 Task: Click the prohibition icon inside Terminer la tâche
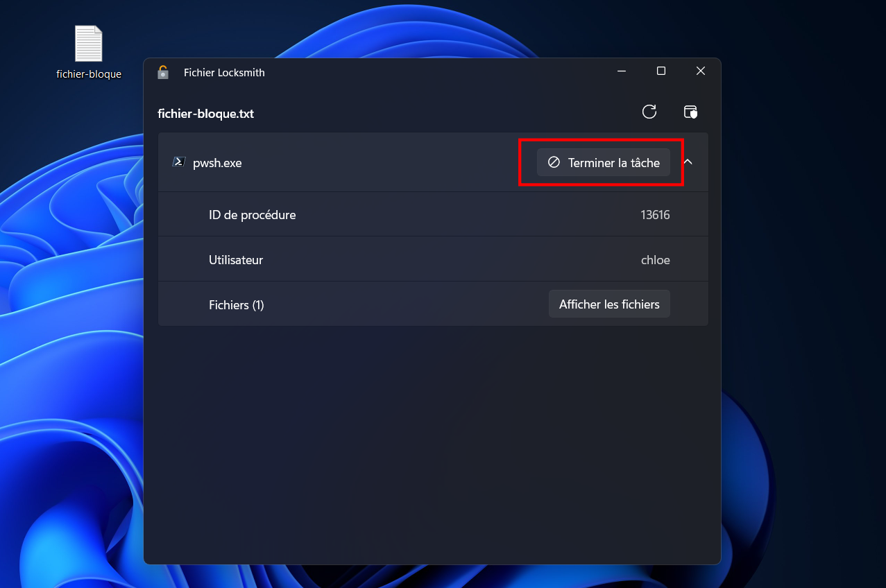pos(554,162)
